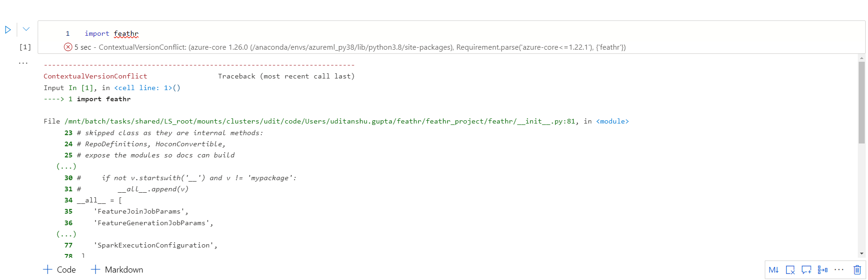Convert cell to Markdown
The height and width of the screenshot is (280, 868).
click(774, 270)
